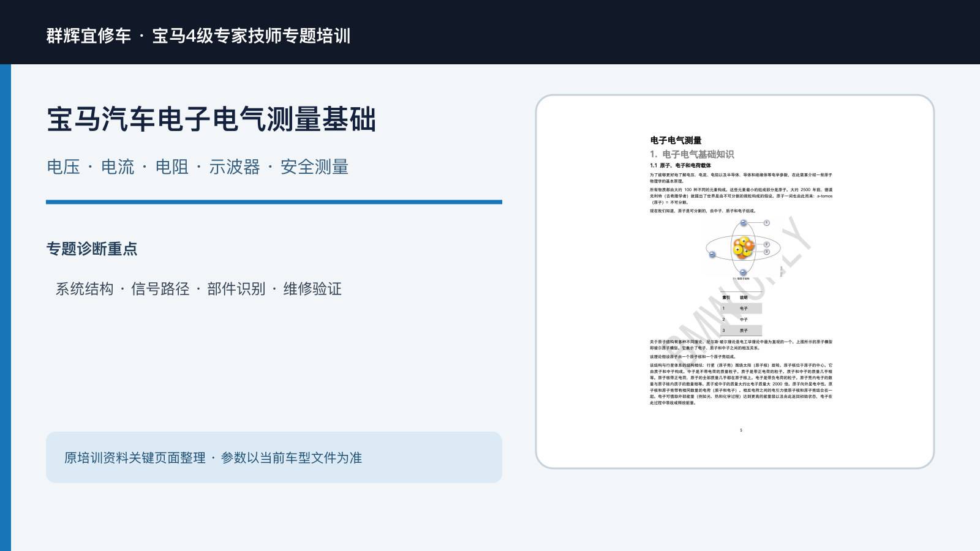Click the atom model diagram in the document
This screenshot has width=980, height=551.
(x=742, y=248)
